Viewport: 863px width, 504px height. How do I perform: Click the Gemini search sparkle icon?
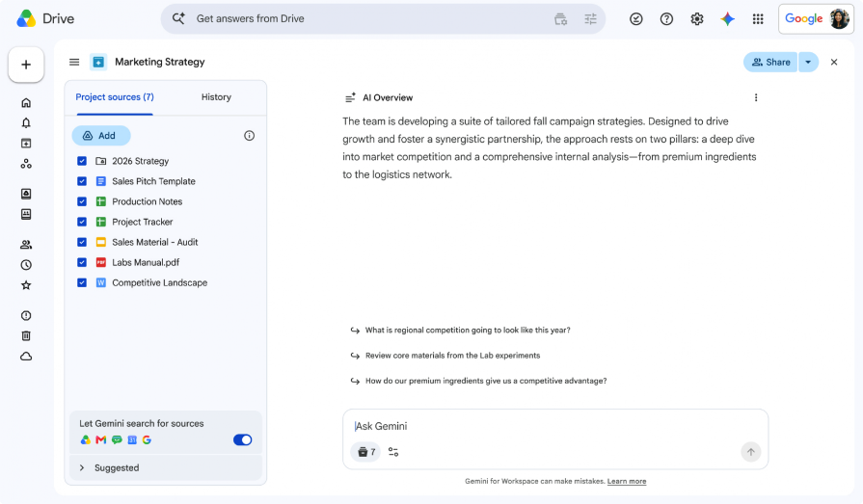(178, 18)
